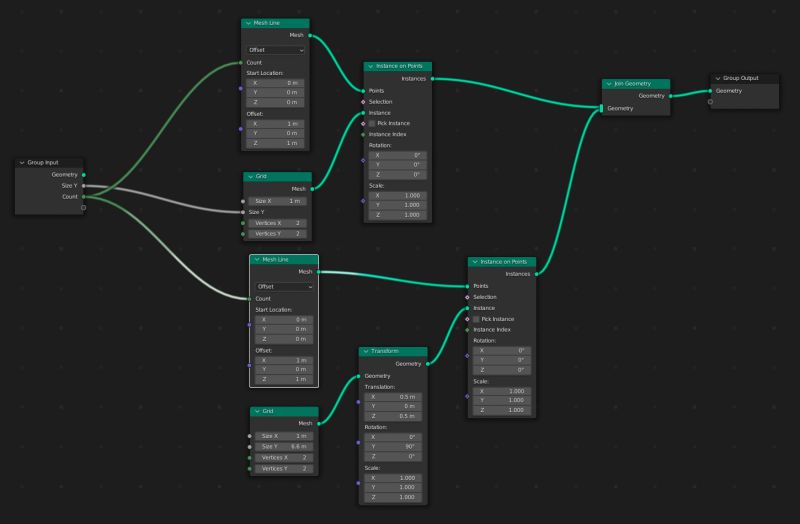Collapse the lower Instance on Points node chevron

[475, 262]
